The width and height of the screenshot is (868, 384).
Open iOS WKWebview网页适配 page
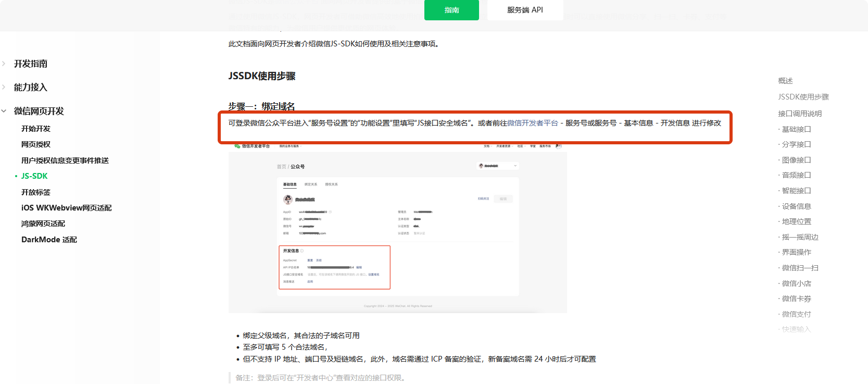67,208
